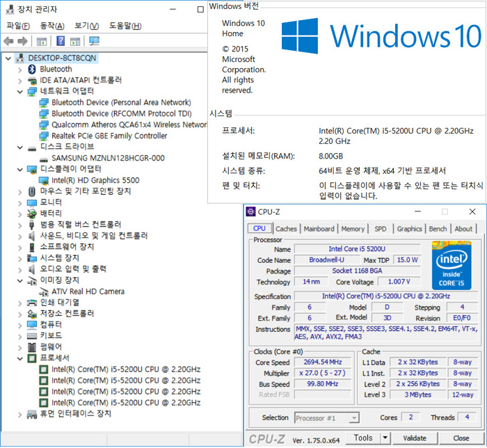Select Intel(R) HD Graphics 5500 device
Screen dimensions: 487x448
click(95, 180)
